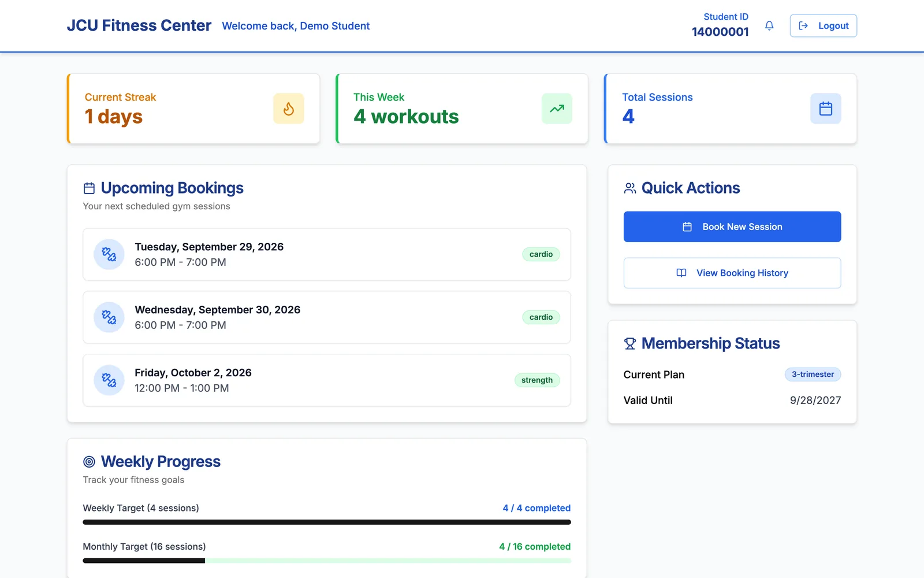Click the trophy icon beside Membership Status
This screenshot has width=924, height=578.
pyautogui.click(x=630, y=344)
